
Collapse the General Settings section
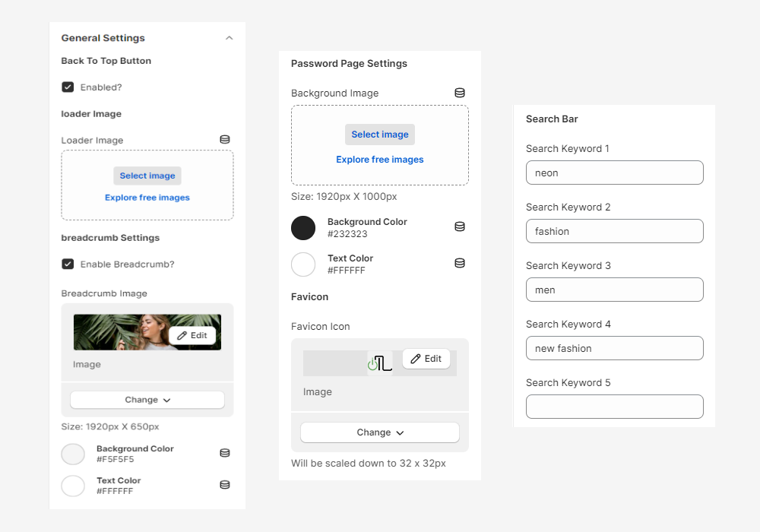click(230, 38)
